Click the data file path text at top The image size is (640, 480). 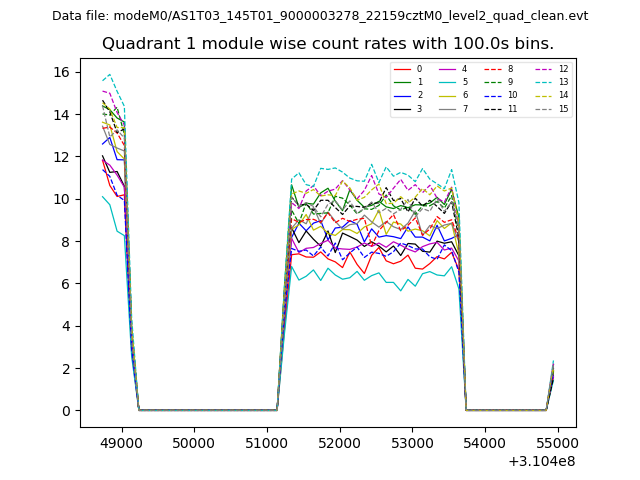(x=320, y=16)
